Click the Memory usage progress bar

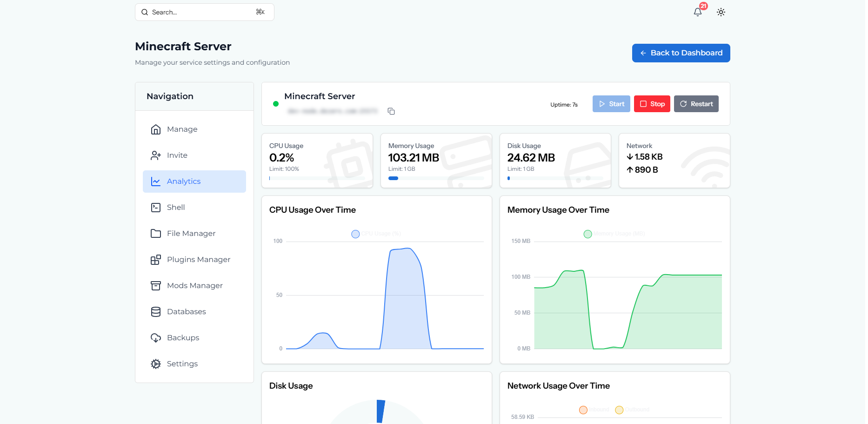436,178
